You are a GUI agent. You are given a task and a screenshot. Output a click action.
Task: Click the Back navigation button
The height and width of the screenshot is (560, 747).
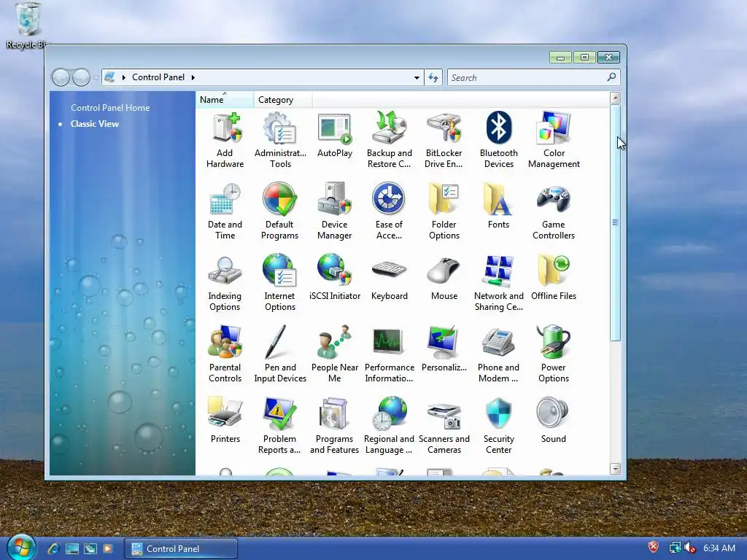61,77
